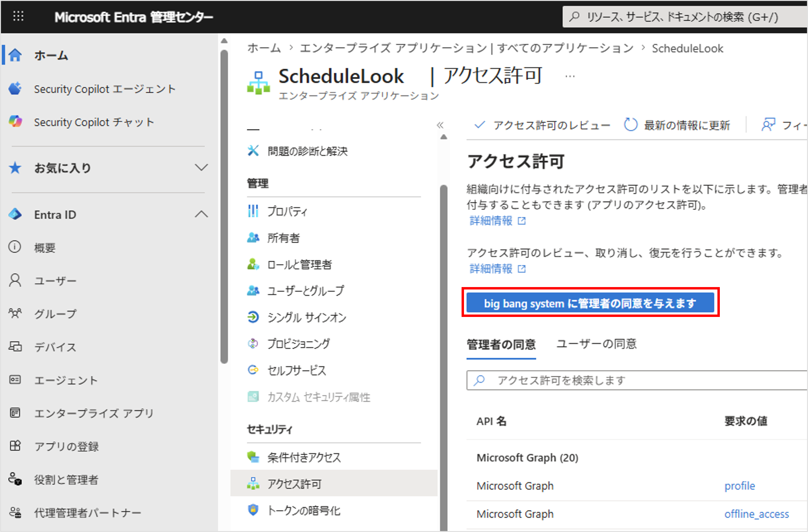Click the アプリの登録 icon
The height and width of the screenshot is (532, 808).
click(15, 446)
